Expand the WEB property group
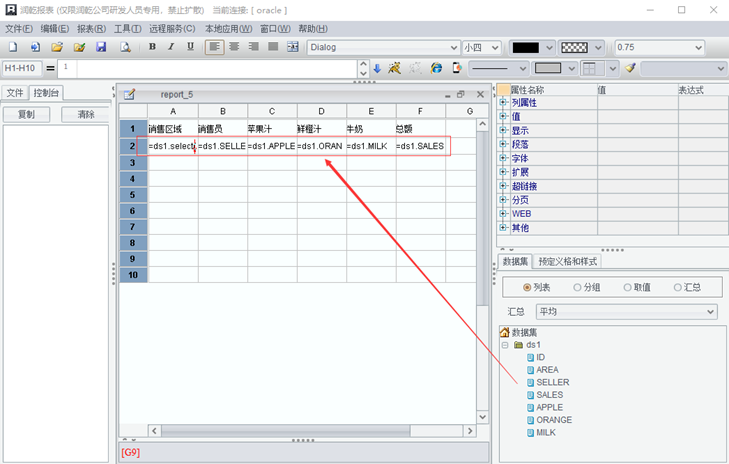Image resolution: width=729 pixels, height=464 pixels. point(503,214)
